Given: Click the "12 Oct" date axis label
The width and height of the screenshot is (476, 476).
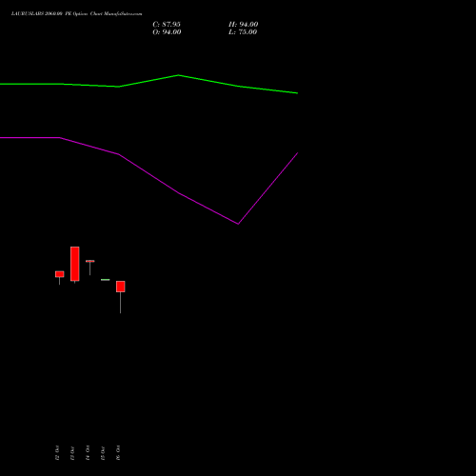Looking at the screenshot, I should pos(57,453).
